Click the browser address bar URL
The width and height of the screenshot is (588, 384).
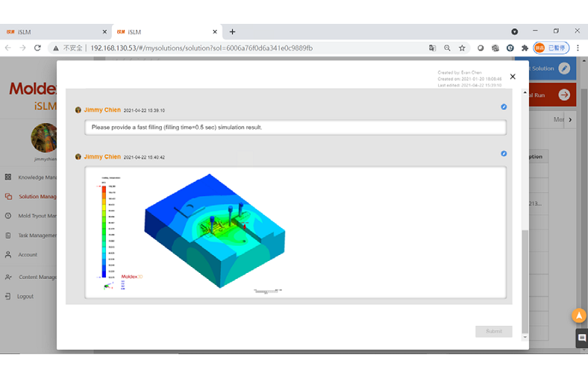[201, 48]
